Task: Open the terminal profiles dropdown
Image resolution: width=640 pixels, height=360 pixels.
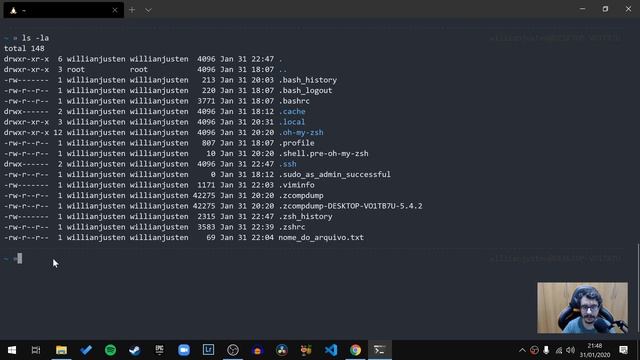Action: (148, 10)
